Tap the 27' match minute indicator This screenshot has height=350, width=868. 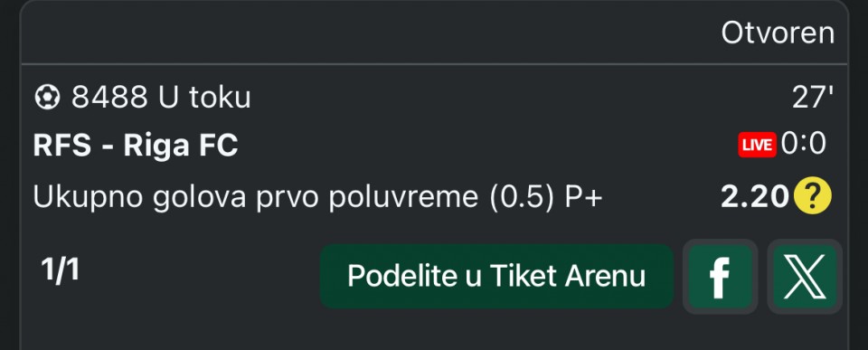click(813, 98)
